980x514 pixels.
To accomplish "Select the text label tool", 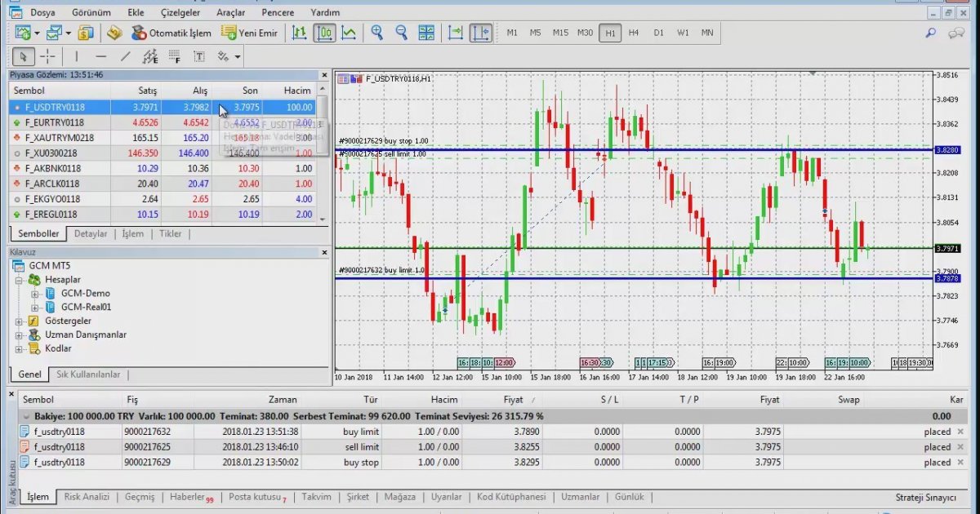I will [x=199, y=56].
